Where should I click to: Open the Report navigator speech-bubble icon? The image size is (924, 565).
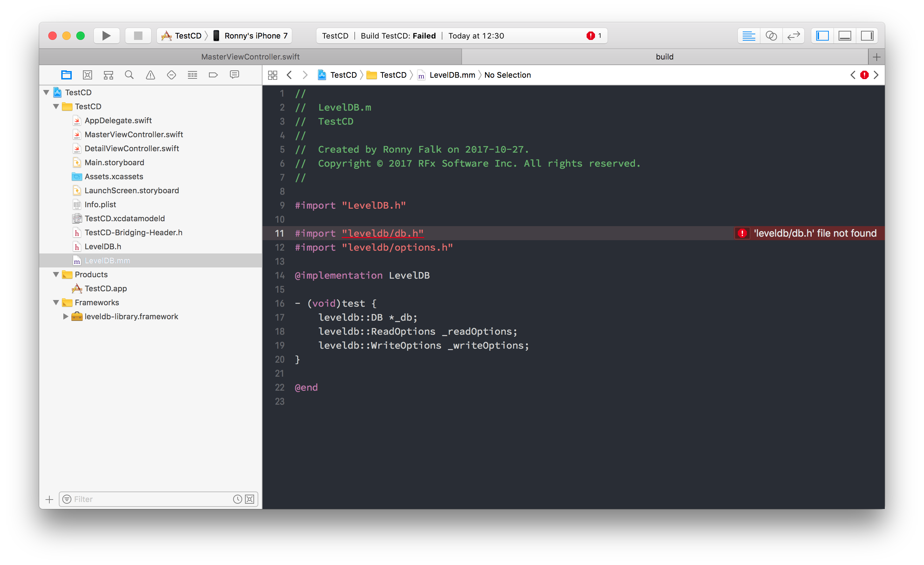point(234,75)
